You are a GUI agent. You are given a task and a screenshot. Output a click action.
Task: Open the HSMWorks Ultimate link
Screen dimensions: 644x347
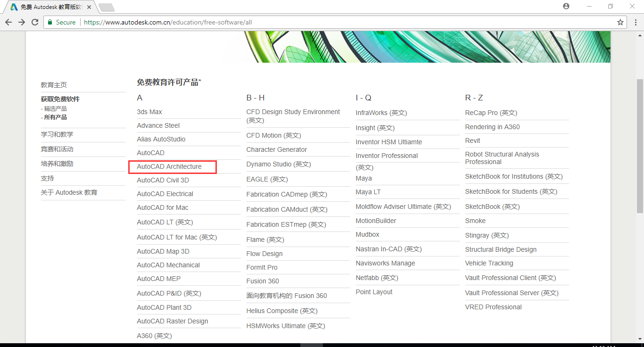[286, 326]
